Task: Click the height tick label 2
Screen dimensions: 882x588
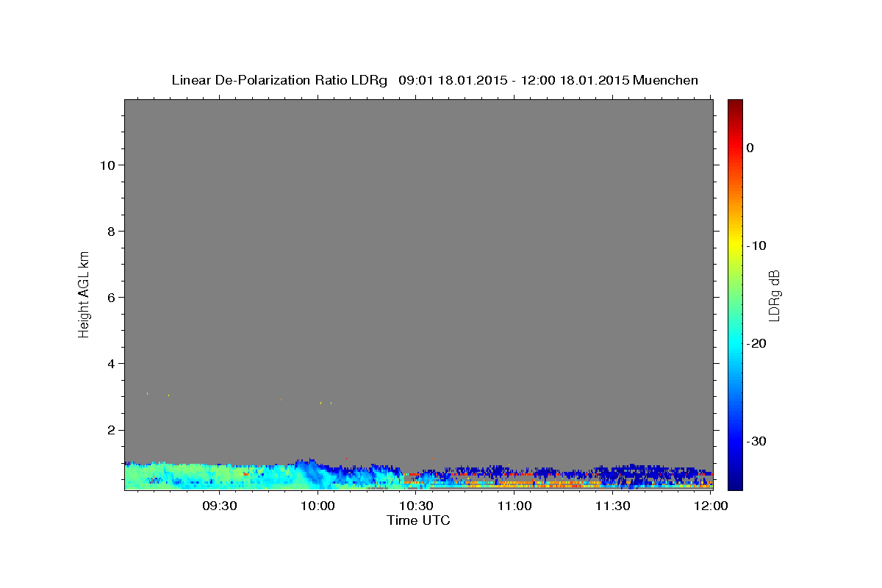Action: pos(110,430)
